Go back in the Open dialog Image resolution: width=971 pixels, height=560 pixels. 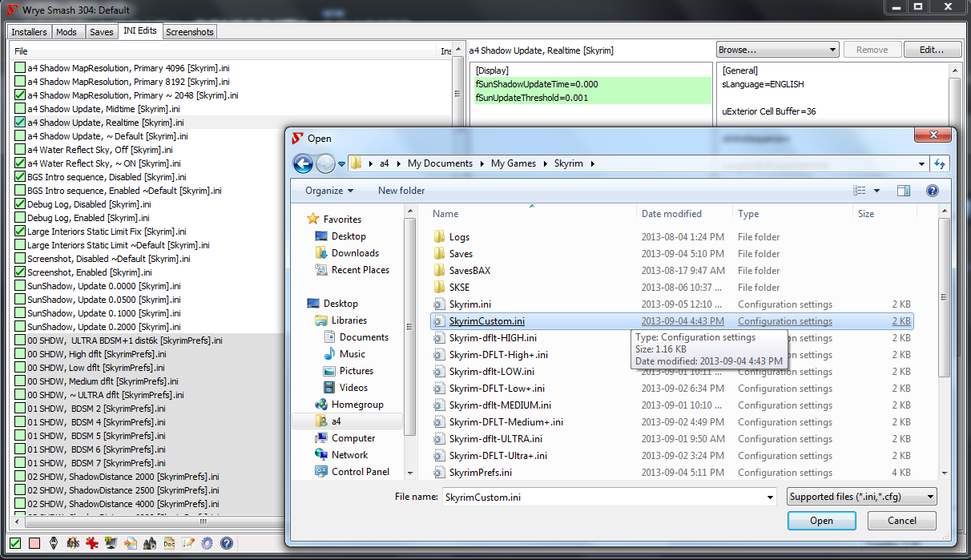coord(304,163)
